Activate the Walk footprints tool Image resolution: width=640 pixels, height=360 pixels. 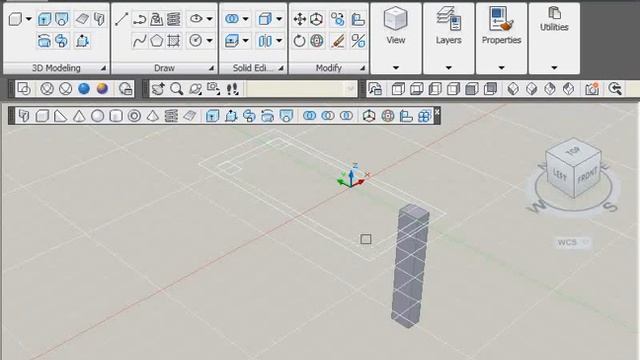coord(232,89)
